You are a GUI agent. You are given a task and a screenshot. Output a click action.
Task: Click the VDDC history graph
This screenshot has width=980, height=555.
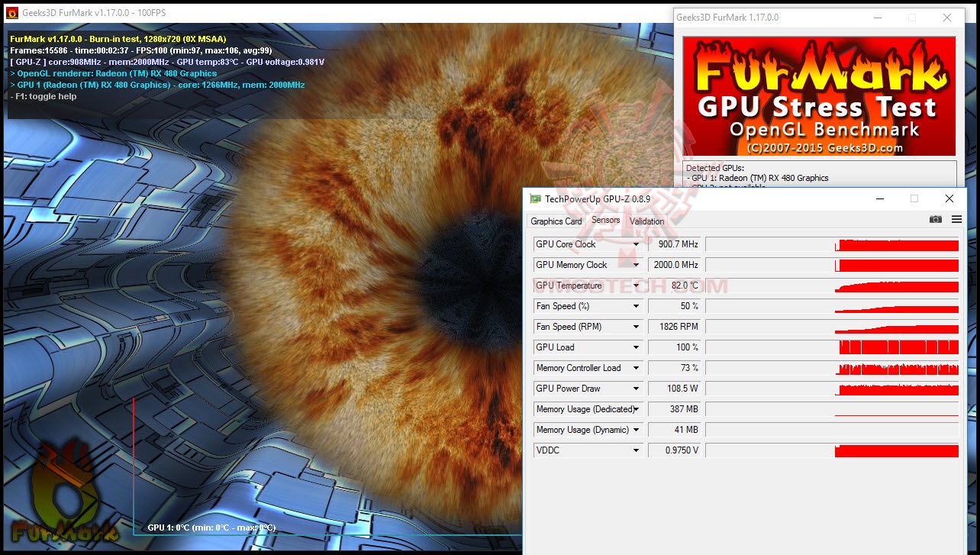pyautogui.click(x=832, y=450)
